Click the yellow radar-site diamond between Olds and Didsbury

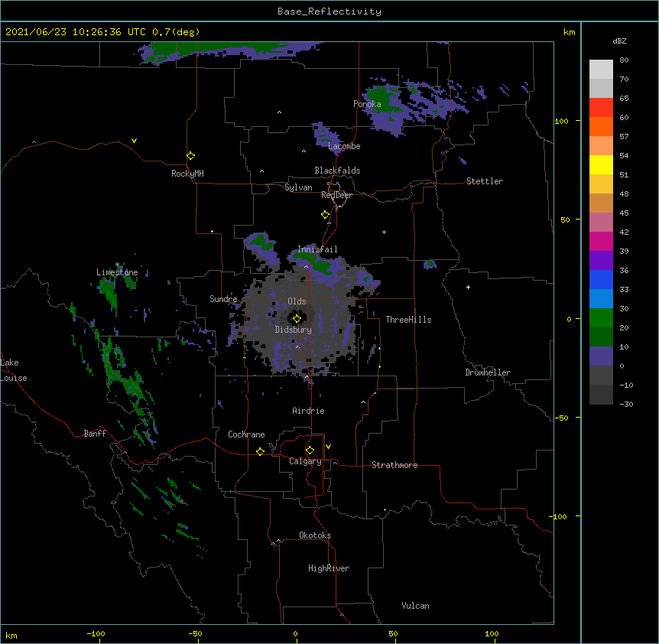tap(297, 319)
